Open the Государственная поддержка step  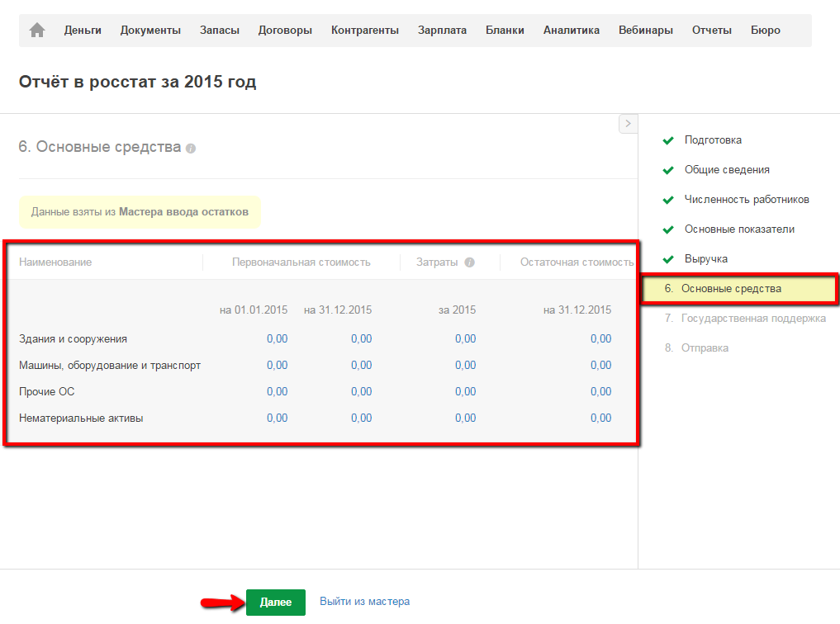752,319
